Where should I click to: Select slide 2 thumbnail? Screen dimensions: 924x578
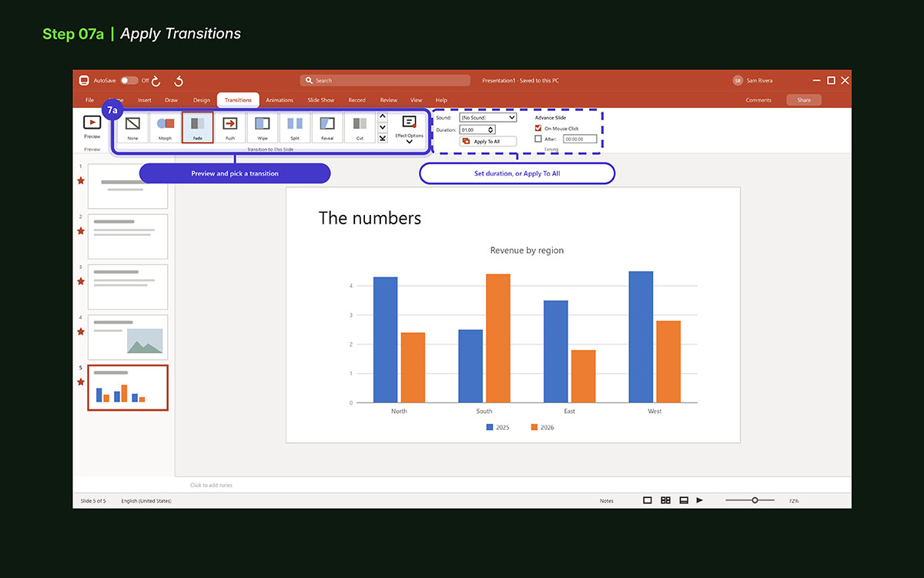pos(128,237)
